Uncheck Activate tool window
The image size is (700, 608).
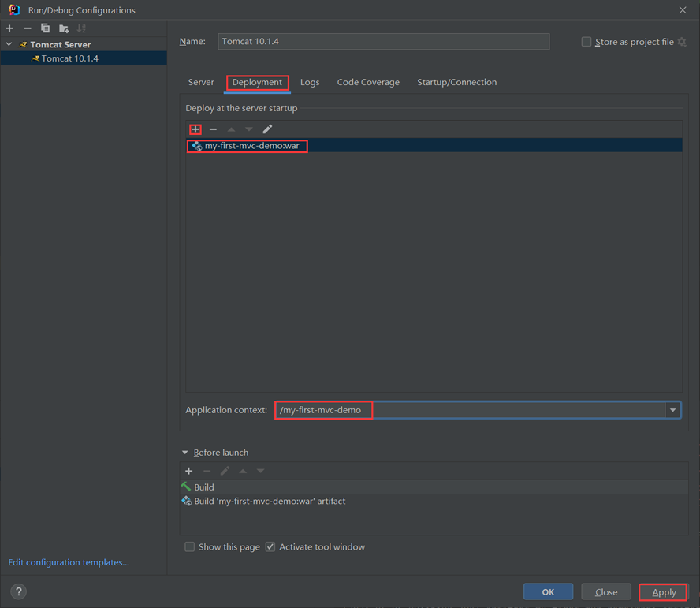coord(270,547)
